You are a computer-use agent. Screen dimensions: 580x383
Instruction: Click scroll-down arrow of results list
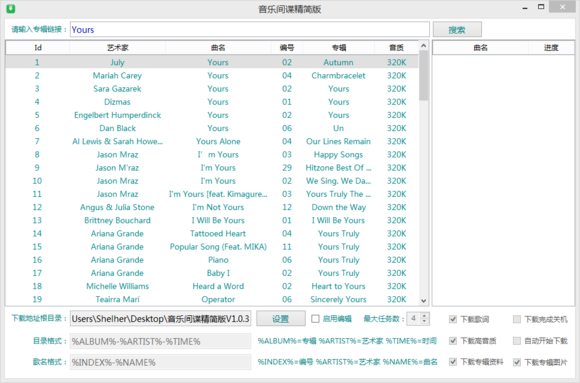coord(424,301)
